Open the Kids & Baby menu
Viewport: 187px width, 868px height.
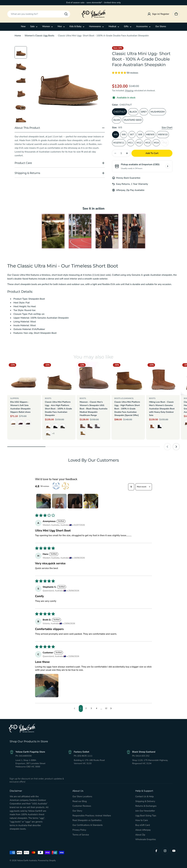click(77, 26)
